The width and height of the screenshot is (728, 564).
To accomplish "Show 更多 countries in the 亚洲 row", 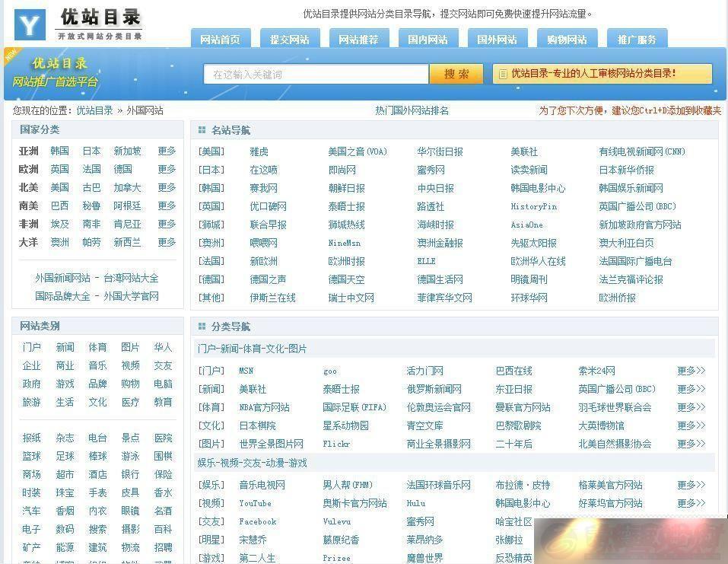I will [x=167, y=151].
